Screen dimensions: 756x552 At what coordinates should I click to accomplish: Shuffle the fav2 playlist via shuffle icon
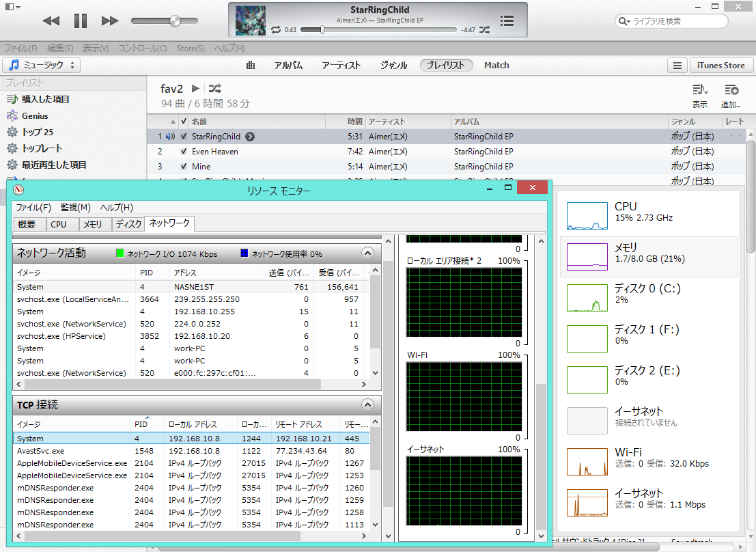pos(214,88)
